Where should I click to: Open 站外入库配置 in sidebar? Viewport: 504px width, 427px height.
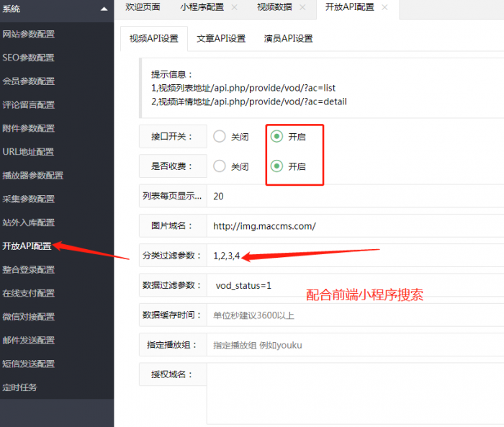pyautogui.click(x=28, y=223)
